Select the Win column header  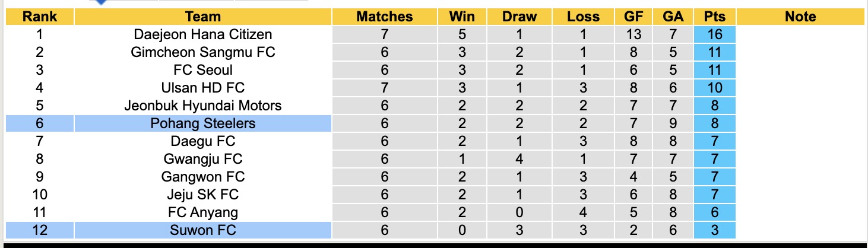pos(462,17)
